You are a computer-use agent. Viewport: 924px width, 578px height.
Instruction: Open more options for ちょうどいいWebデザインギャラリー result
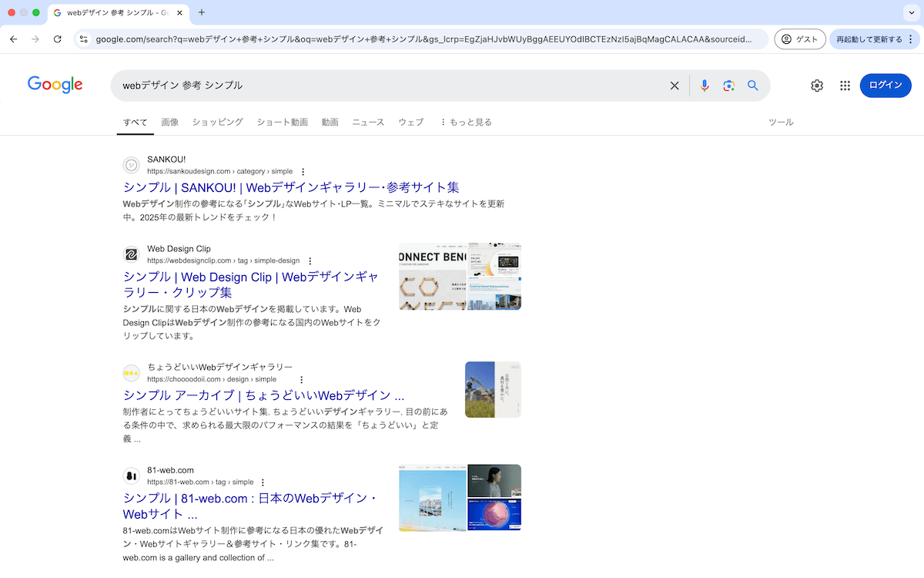point(302,379)
